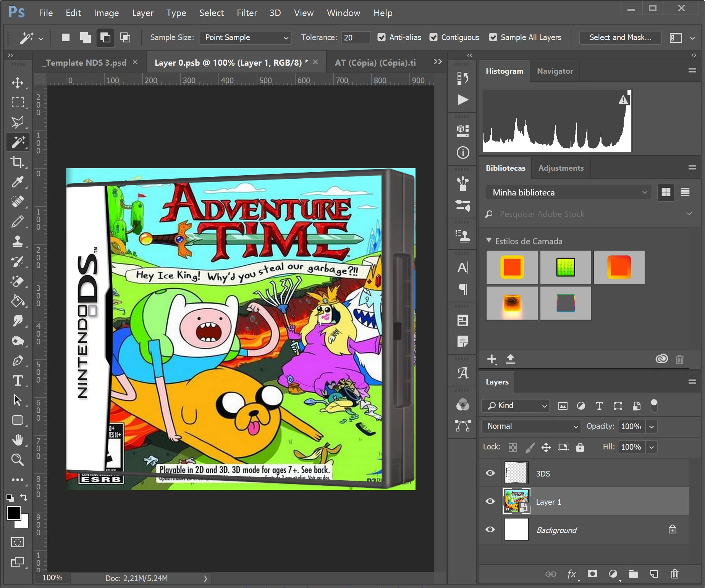Viewport: 705px width, 588px height.
Task: Select the Hand tool
Action: tap(17, 440)
